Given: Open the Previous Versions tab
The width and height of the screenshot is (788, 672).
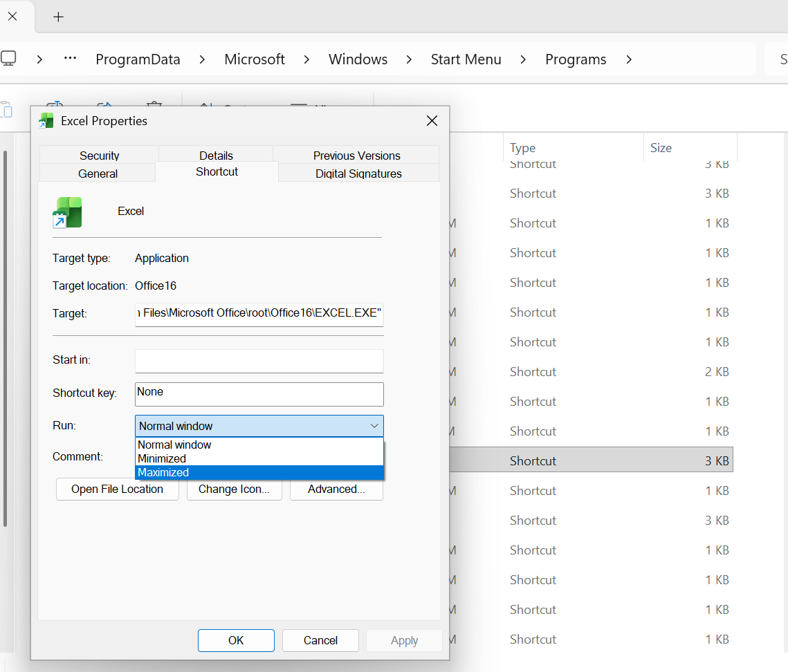Looking at the screenshot, I should (356, 155).
